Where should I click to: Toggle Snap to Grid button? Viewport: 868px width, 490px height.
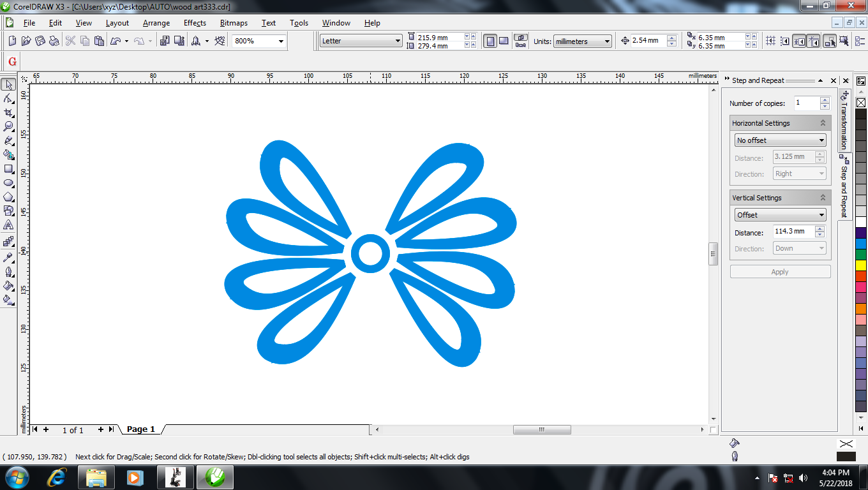point(771,41)
